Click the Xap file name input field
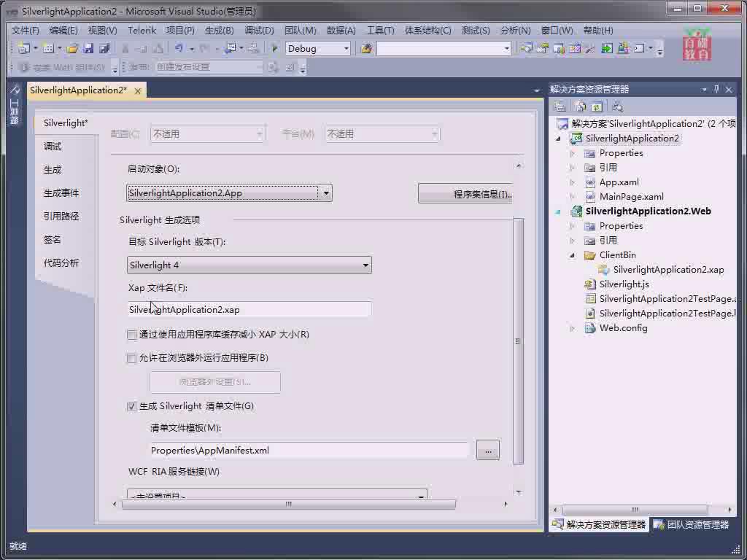The height and width of the screenshot is (560, 747). (249, 309)
